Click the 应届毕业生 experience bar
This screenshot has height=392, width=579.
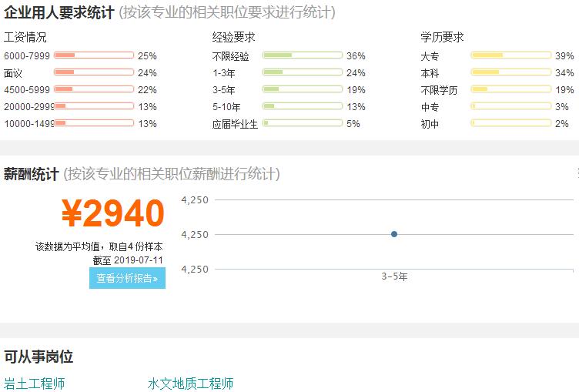tap(303, 123)
